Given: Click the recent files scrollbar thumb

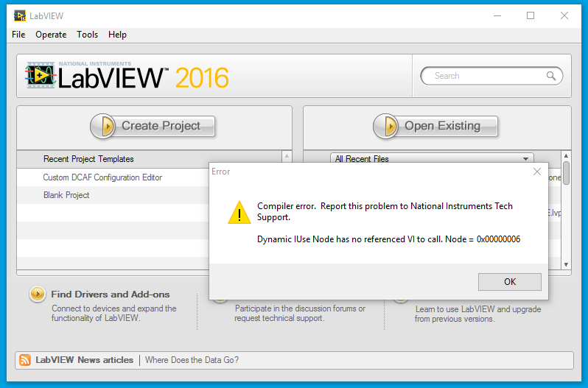Looking at the screenshot, I should click(x=566, y=173).
